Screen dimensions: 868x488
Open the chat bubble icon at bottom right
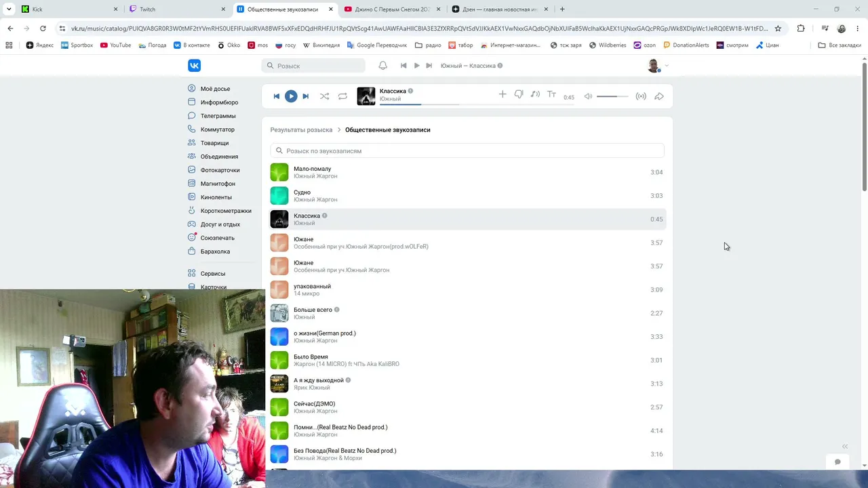(x=837, y=462)
